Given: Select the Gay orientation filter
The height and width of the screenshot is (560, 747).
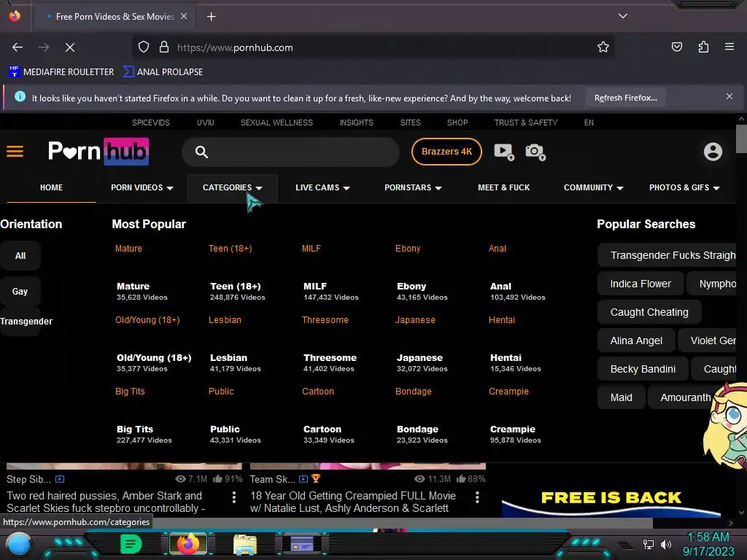Looking at the screenshot, I should coord(20,292).
